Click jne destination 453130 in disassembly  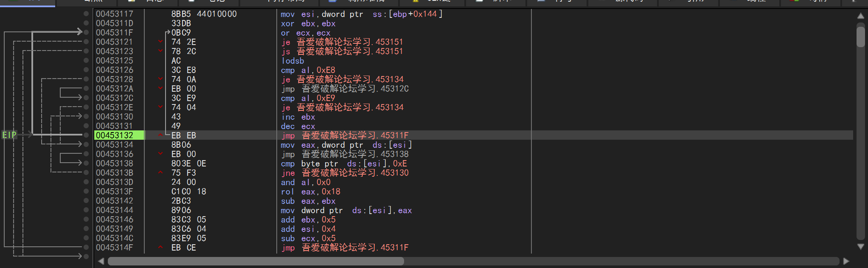point(394,173)
